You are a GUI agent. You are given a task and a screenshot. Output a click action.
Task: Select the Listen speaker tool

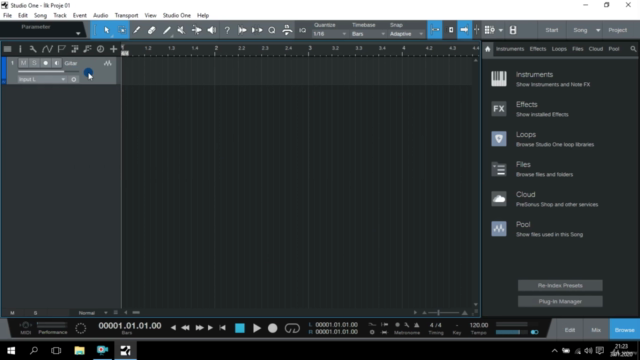[211, 30]
